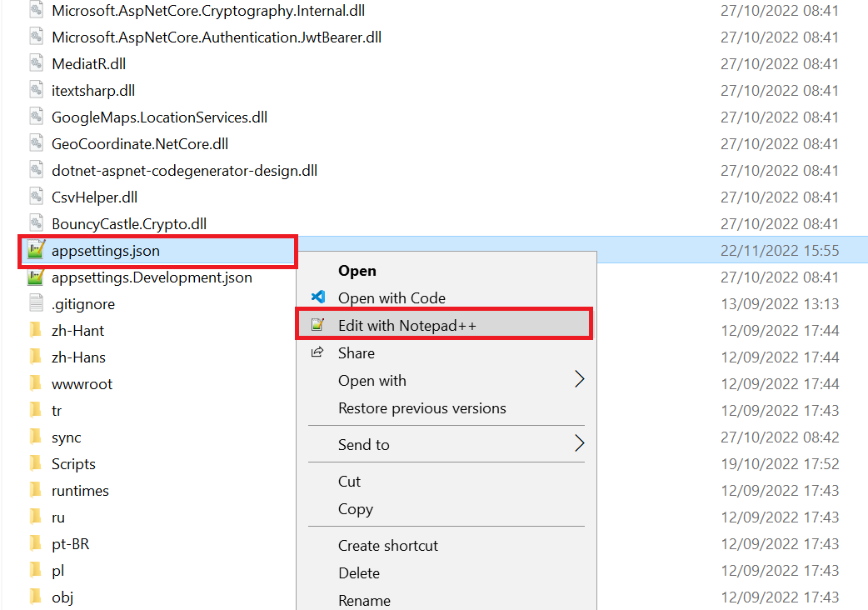Click the Microsoft.AspNetCore.Authentication.JwtBearer.dll file icon
This screenshot has height=610, width=868.
36,37
